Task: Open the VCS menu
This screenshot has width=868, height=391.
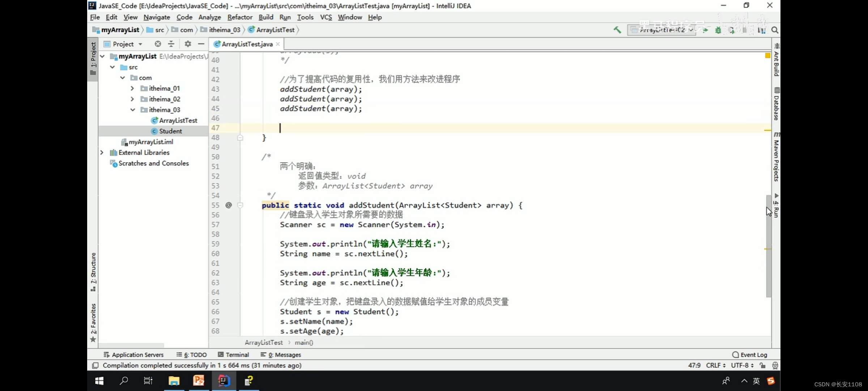Action: 326,17
